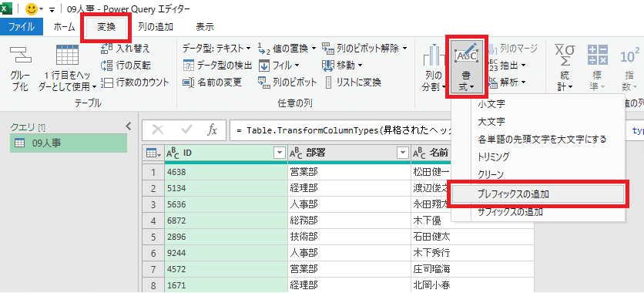Confirm formula with checkmark button
Viewport: 644px width, 293px height.
pos(187,130)
